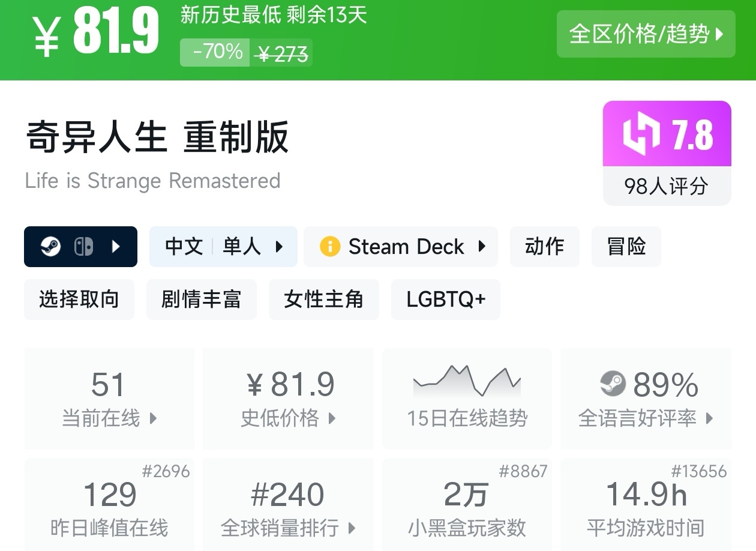Select the 剧情丰富 tag
Viewport: 756px width, 551px height.
(201, 299)
